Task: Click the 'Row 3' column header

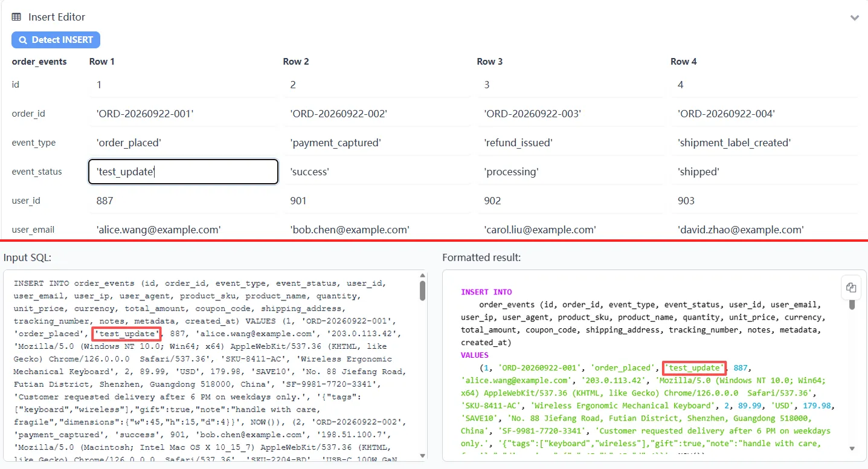Action: pos(490,62)
